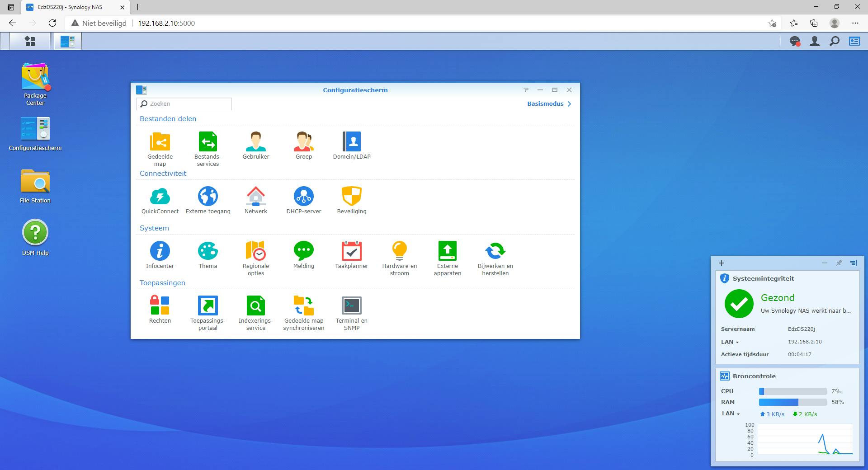Viewport: 868px width, 470px height.
Task: Open the browser profile menu
Action: tap(835, 23)
